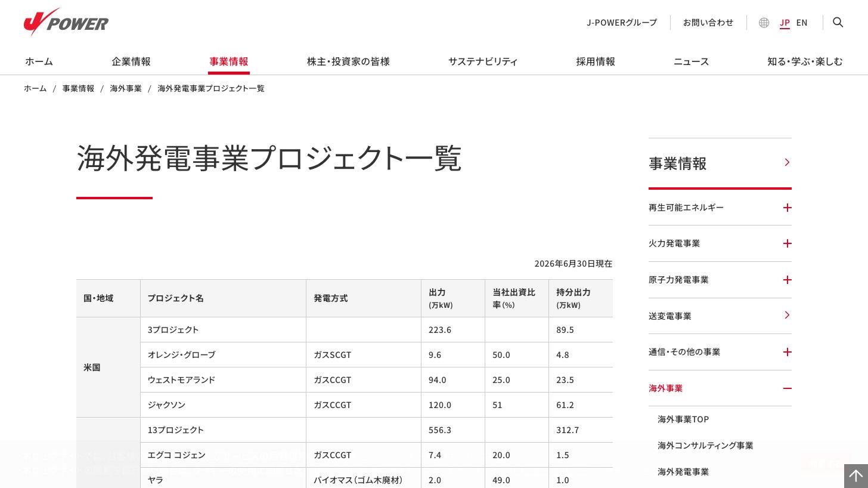Open 採用情報 navigation menu
Image resolution: width=868 pixels, height=488 pixels.
coord(596,61)
